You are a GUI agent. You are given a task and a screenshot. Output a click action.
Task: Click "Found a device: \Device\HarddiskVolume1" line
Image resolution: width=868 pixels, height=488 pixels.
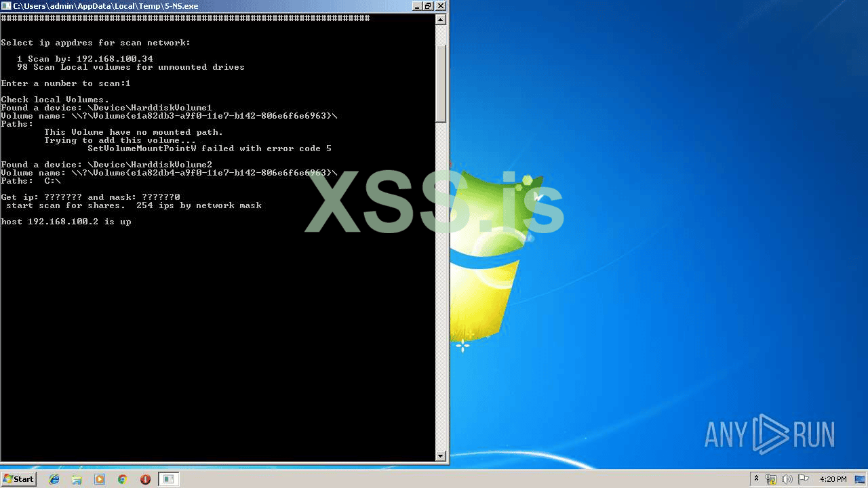coord(106,108)
